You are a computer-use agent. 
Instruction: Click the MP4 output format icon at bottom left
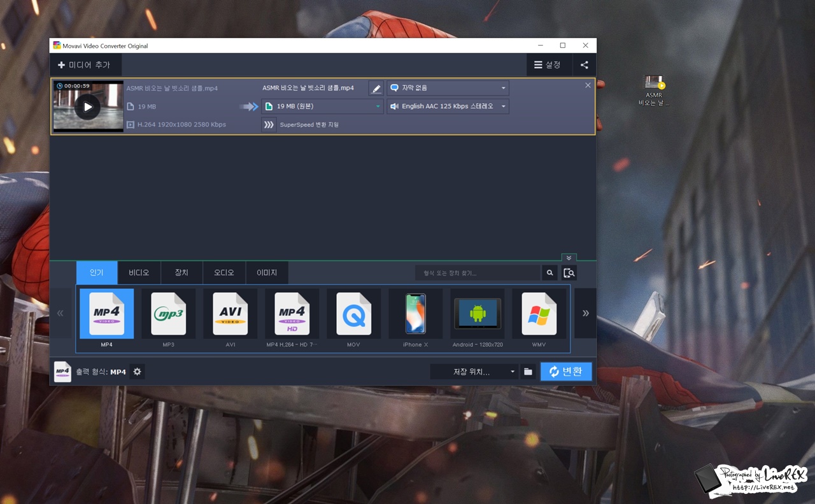[x=62, y=372]
